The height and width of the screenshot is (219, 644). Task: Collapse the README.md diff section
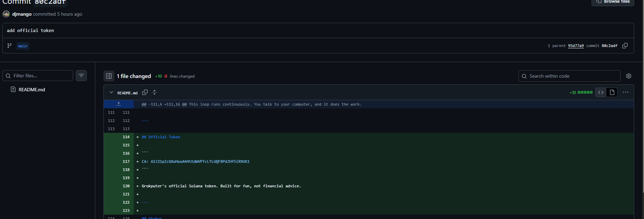pos(111,92)
